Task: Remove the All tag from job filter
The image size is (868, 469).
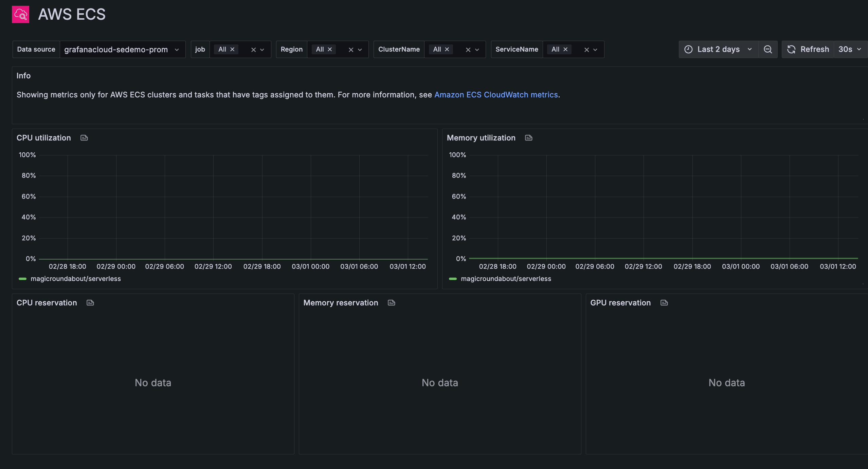Action: pyautogui.click(x=233, y=50)
